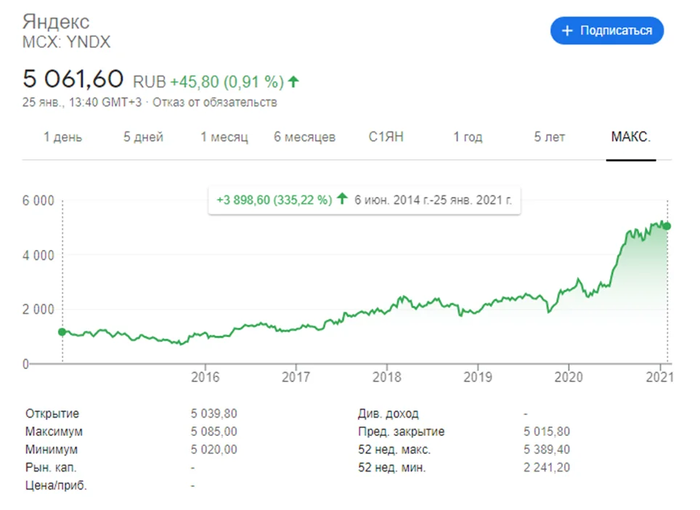The width and height of the screenshot is (700, 510).
Task: Click the plus icon in Подписаться button
Action: point(567,31)
